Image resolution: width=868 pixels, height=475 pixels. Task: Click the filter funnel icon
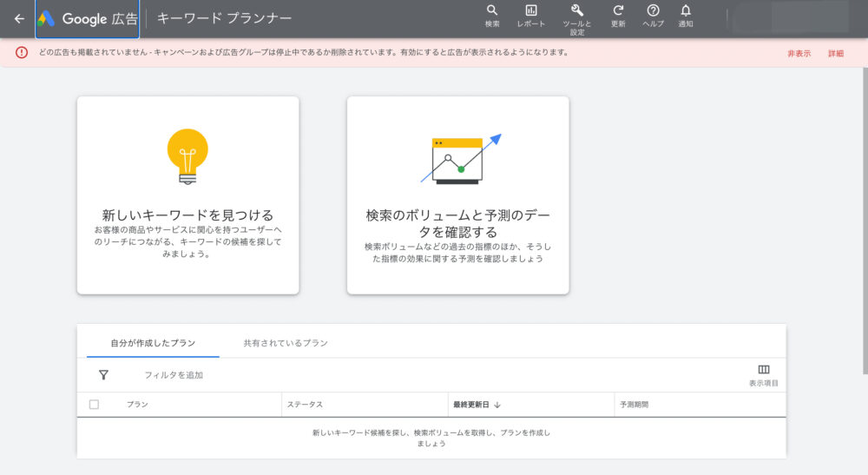point(103,375)
